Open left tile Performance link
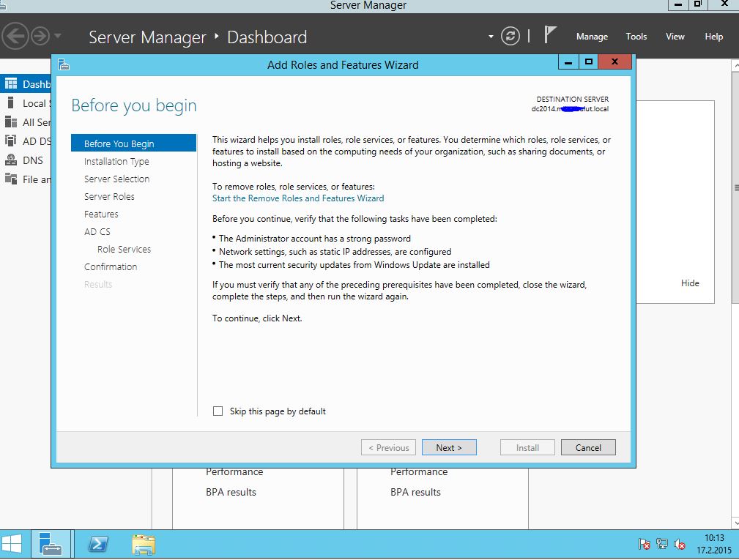 pyautogui.click(x=234, y=472)
